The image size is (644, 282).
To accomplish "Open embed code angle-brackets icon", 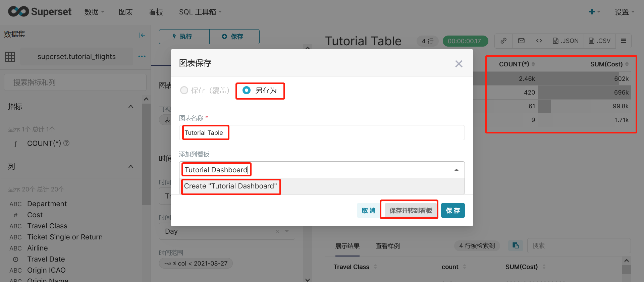I will (x=539, y=41).
